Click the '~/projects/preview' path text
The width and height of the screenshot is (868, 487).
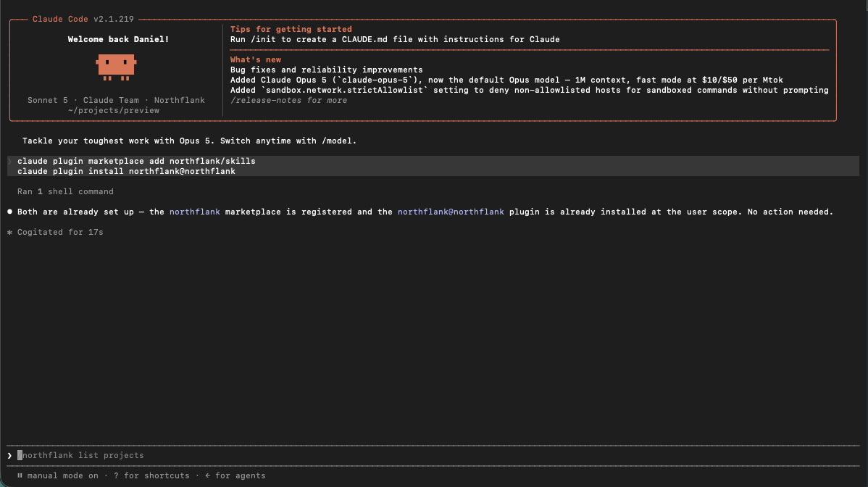coord(114,110)
